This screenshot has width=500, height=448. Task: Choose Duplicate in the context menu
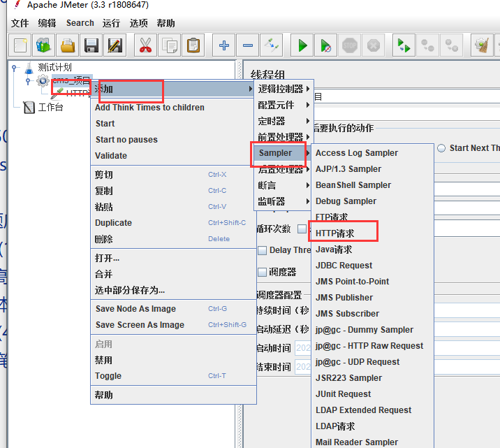tap(173, 223)
